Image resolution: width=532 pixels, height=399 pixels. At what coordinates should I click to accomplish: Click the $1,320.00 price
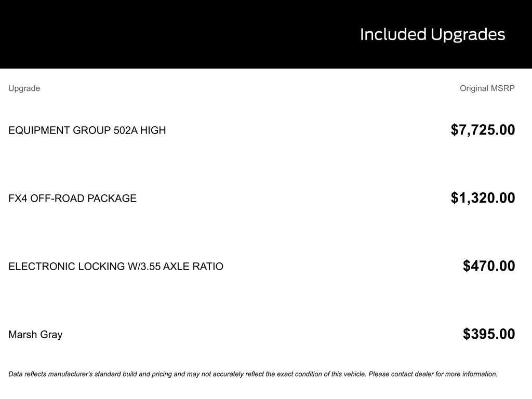coord(483,198)
